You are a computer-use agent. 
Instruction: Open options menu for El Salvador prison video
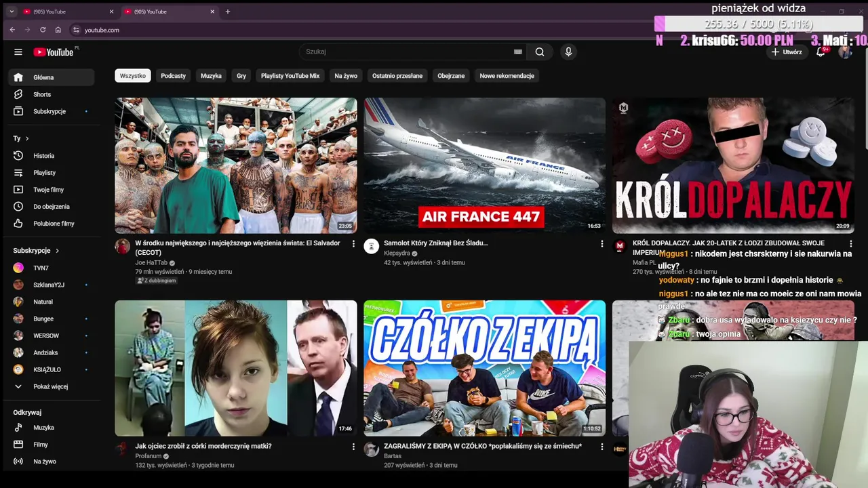pyautogui.click(x=353, y=243)
